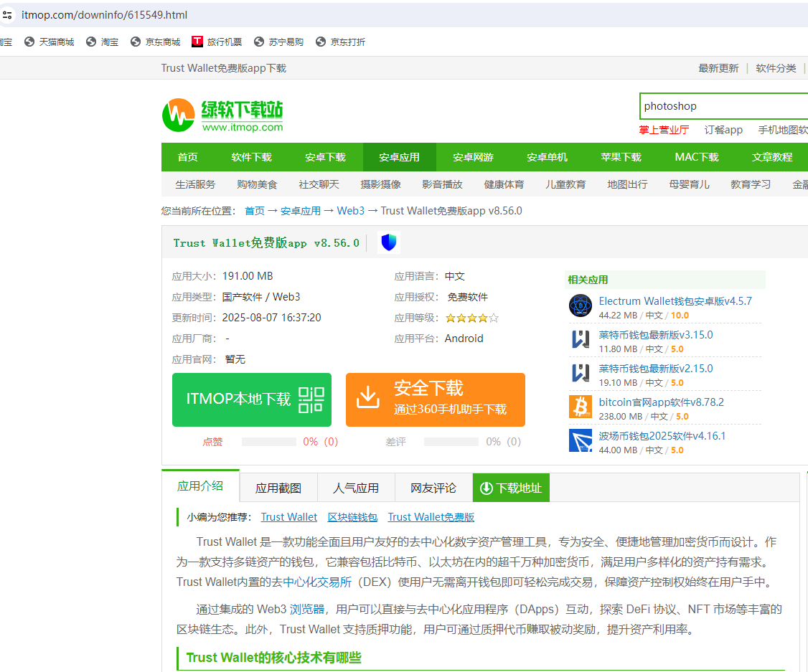Open the 旅行机票 bookmark
This screenshot has height=672, width=808.
click(x=217, y=42)
